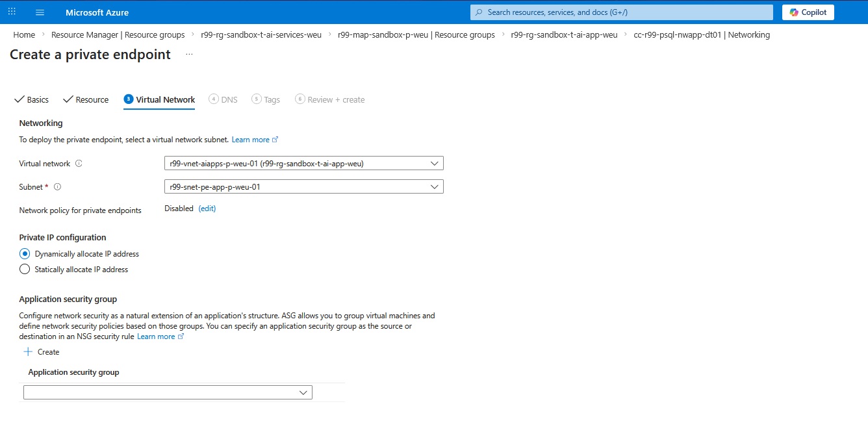Open Copilot from the top bar
This screenshot has width=868, height=443.
point(808,12)
